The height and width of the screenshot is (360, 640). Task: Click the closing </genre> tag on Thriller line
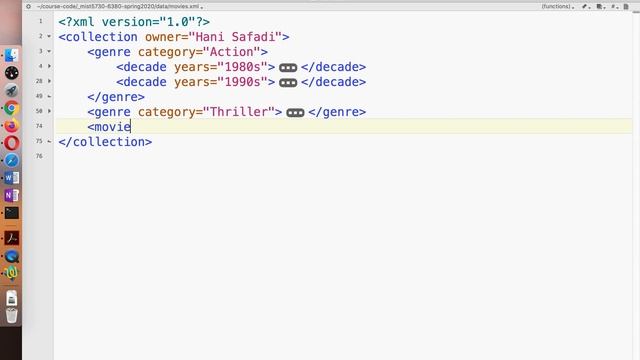pos(337,112)
